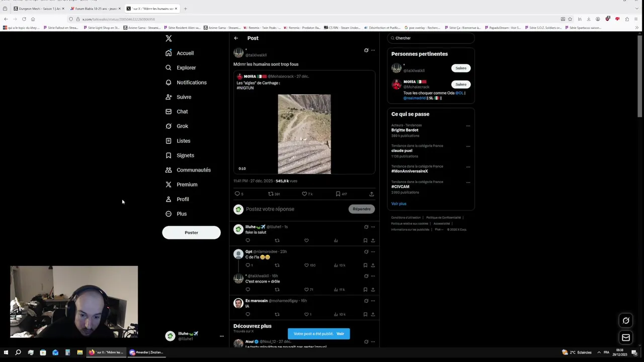Open Communautés in the sidebar
This screenshot has height=362, width=644.
[188, 170]
